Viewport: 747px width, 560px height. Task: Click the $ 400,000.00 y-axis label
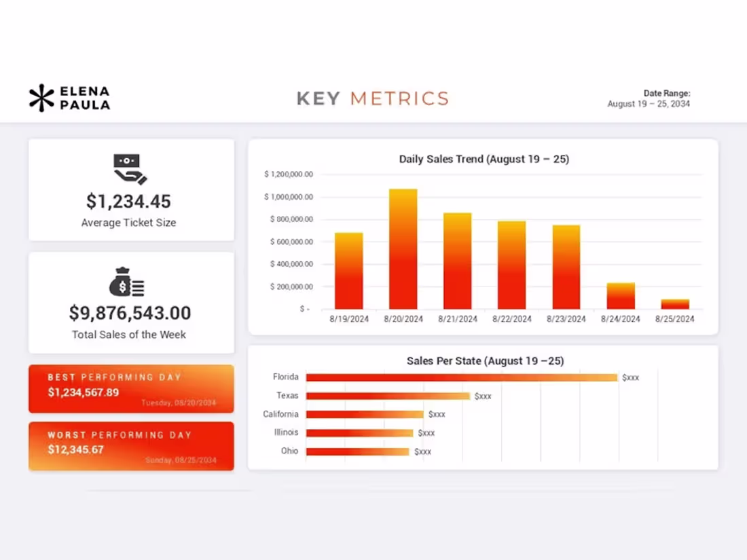click(291, 264)
